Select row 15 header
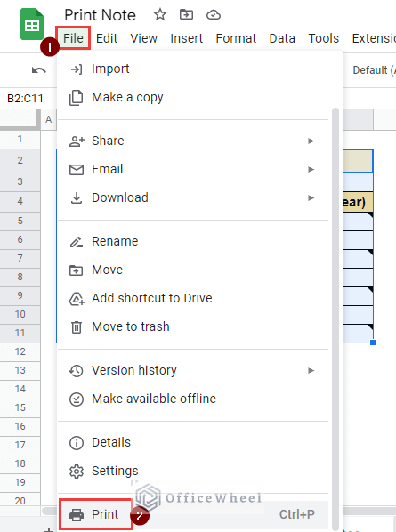Viewport: 396px width, 532px height. coord(20,407)
